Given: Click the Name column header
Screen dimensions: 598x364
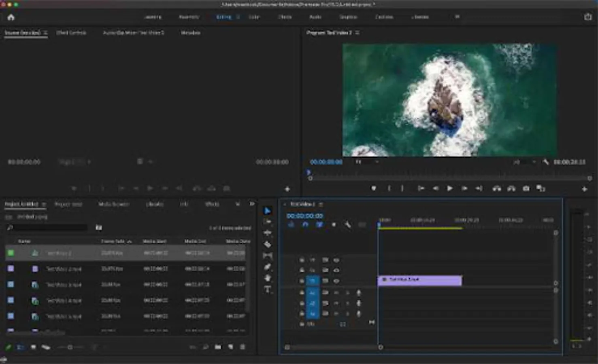Looking at the screenshot, I should pos(24,241).
